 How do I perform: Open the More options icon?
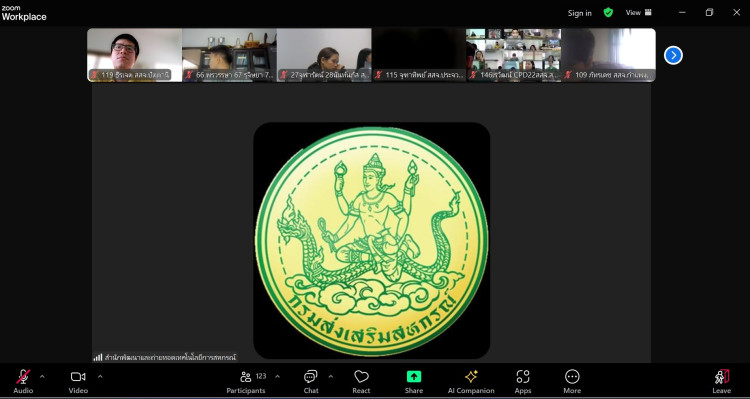point(572,377)
